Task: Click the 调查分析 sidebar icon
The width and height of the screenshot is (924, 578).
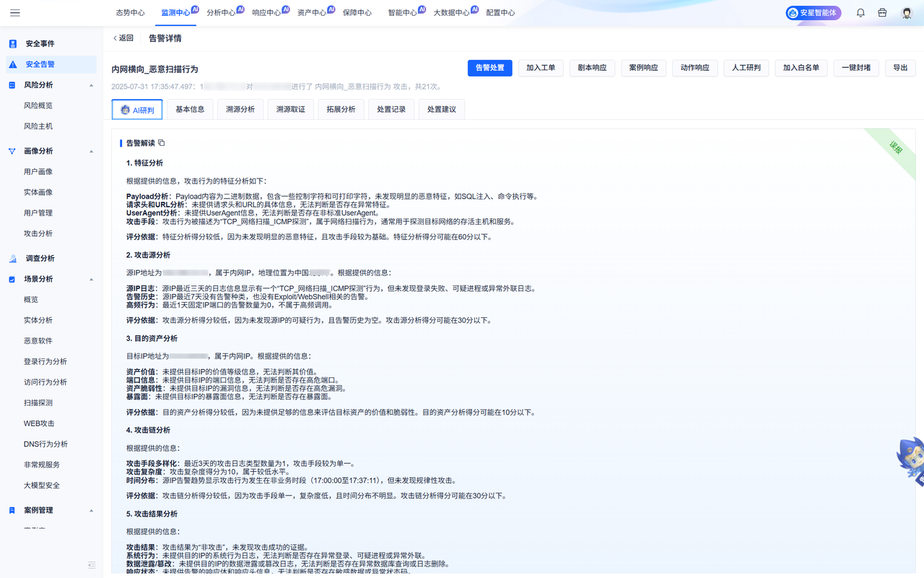Action: 12,257
